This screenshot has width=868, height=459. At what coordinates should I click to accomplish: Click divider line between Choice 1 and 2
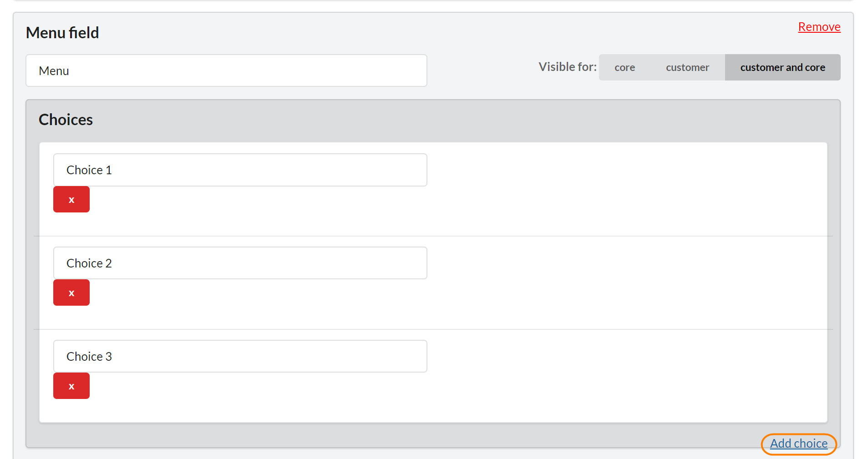coord(432,236)
